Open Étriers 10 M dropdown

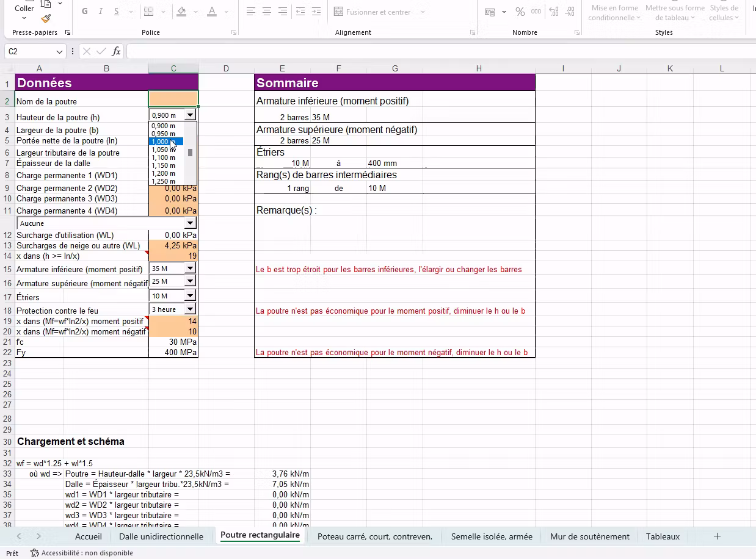click(190, 295)
